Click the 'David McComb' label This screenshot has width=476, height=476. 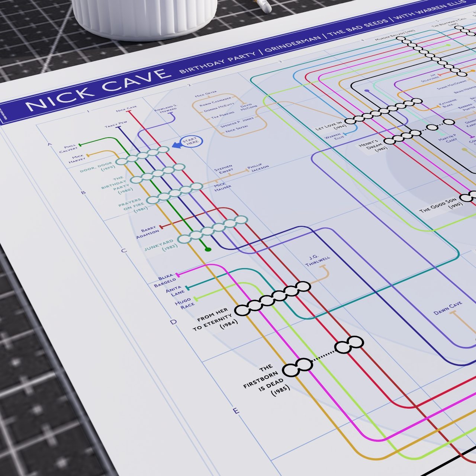point(248,107)
